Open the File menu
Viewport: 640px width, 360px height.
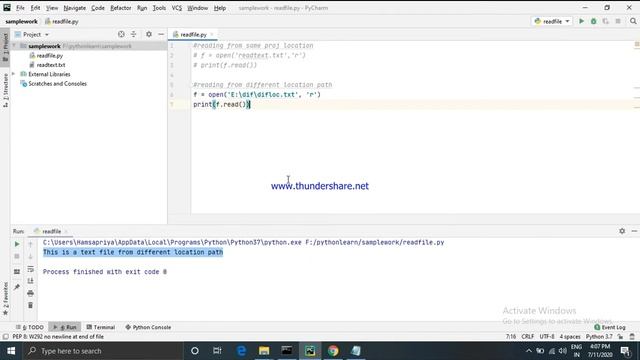coord(20,8)
